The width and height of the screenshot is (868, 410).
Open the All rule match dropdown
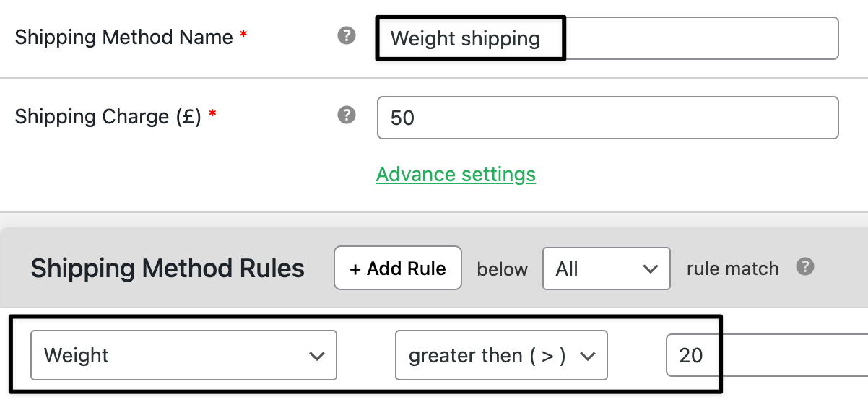(x=607, y=269)
